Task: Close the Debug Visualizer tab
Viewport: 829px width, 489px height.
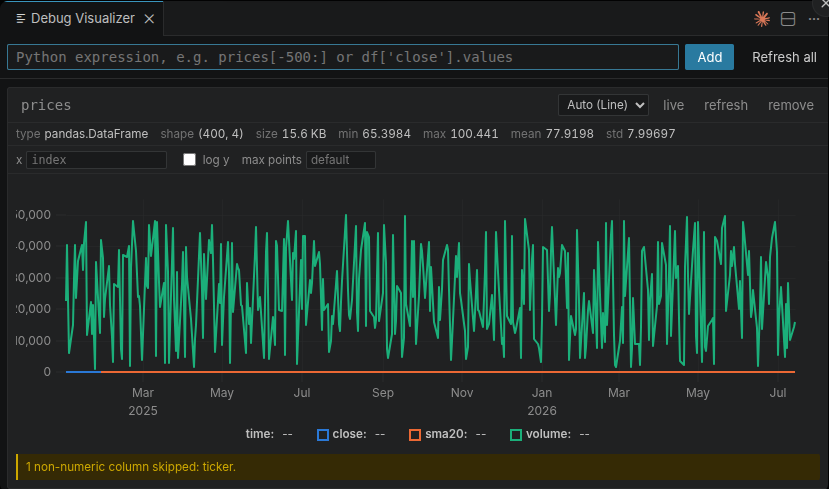Action: coord(150,19)
